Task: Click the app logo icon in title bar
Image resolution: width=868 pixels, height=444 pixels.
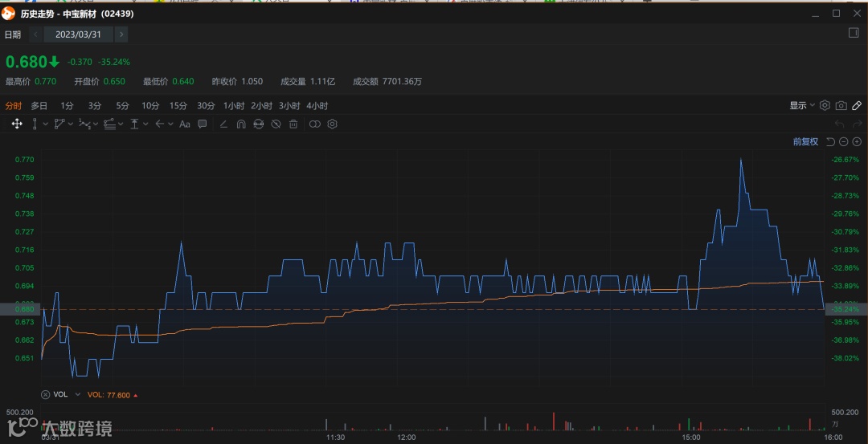Action: [x=8, y=14]
